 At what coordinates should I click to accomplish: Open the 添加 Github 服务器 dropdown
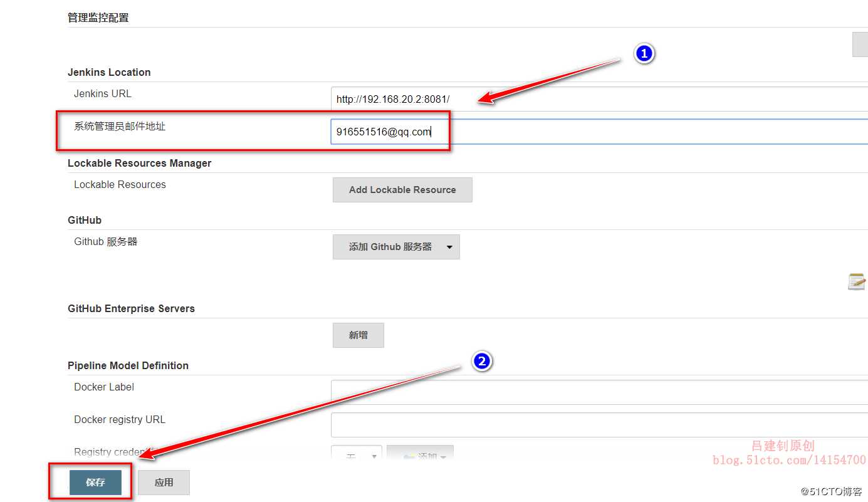tap(396, 247)
